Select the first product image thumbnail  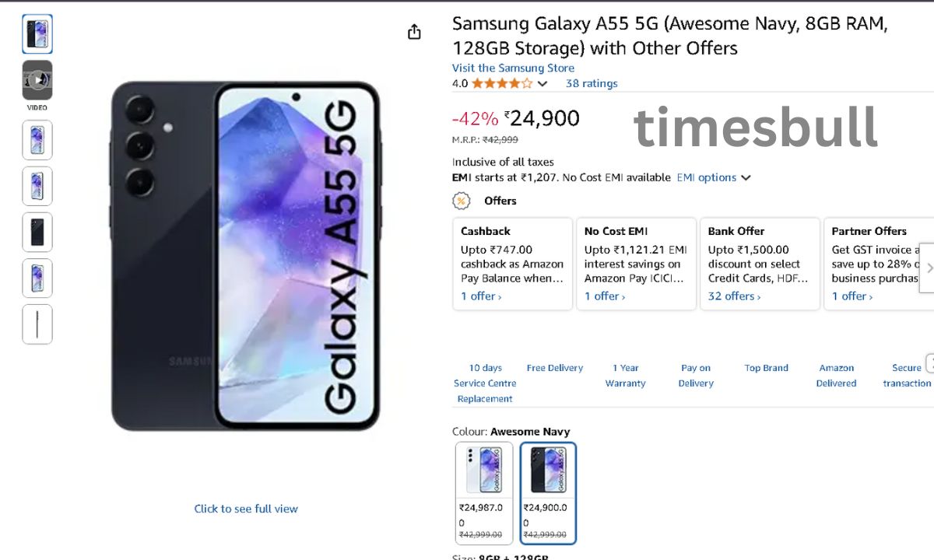click(x=37, y=34)
